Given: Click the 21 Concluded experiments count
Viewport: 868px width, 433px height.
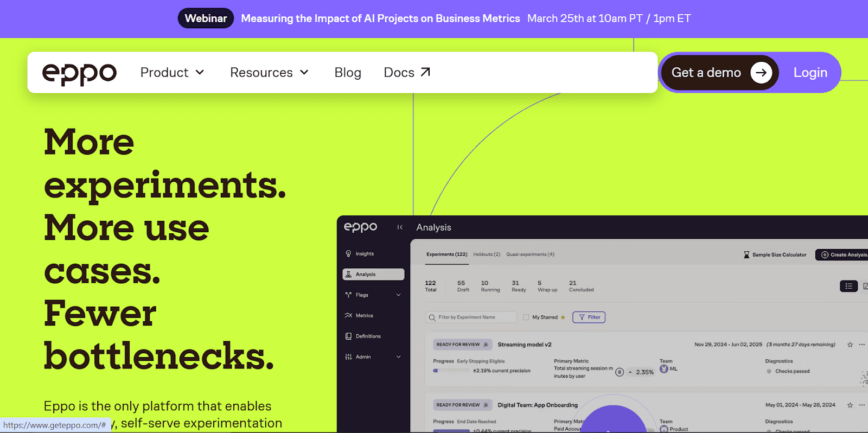Looking at the screenshot, I should [581, 286].
